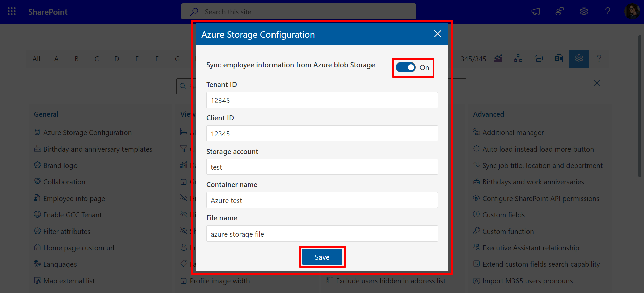This screenshot has width=644, height=293.
Task: Click the directory toolbar help icon
Action: tap(599, 59)
